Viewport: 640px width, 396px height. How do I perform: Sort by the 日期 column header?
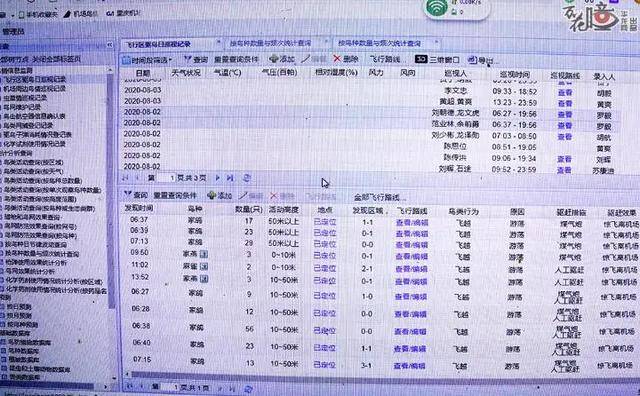pos(142,73)
